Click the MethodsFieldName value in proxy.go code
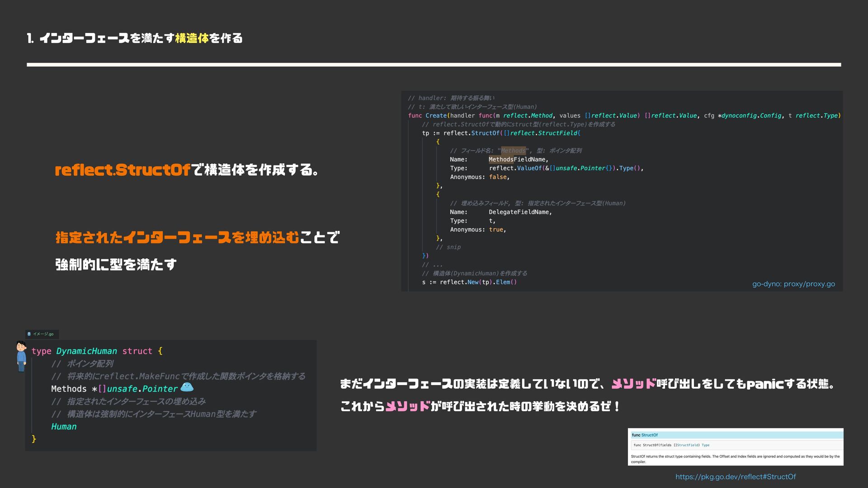The height and width of the screenshot is (488, 868). 518,160
